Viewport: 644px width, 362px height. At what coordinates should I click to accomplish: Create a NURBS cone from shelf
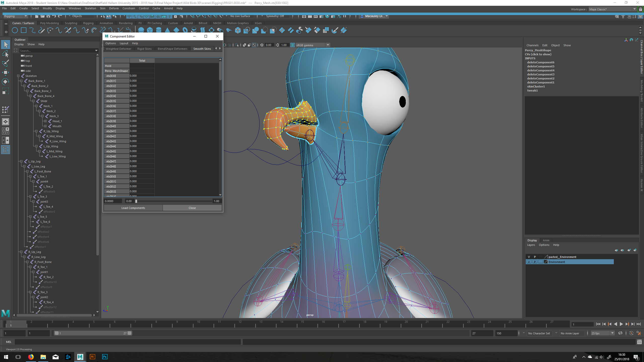[x=167, y=30]
